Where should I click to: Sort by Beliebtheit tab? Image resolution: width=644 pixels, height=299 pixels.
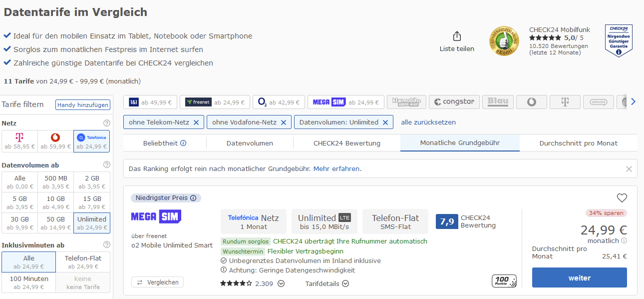[x=165, y=143]
